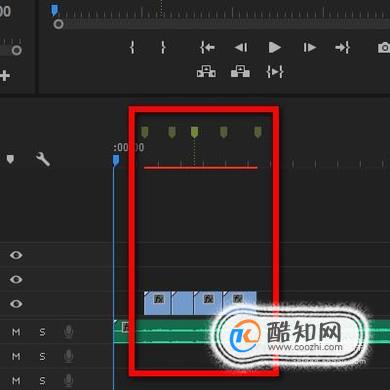Toggle the clip video track eye
This screenshot has width=390, height=390.
[16, 304]
